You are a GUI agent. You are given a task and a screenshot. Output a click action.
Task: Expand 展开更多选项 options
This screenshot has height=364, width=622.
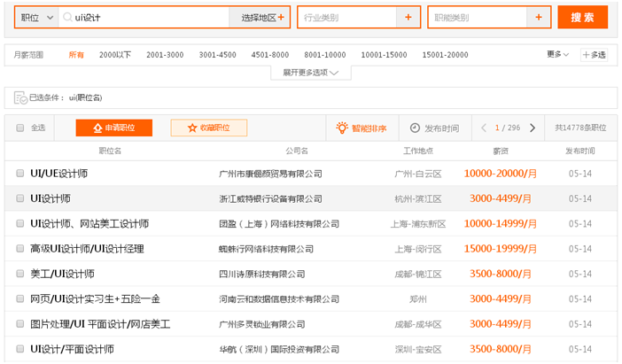coord(310,73)
